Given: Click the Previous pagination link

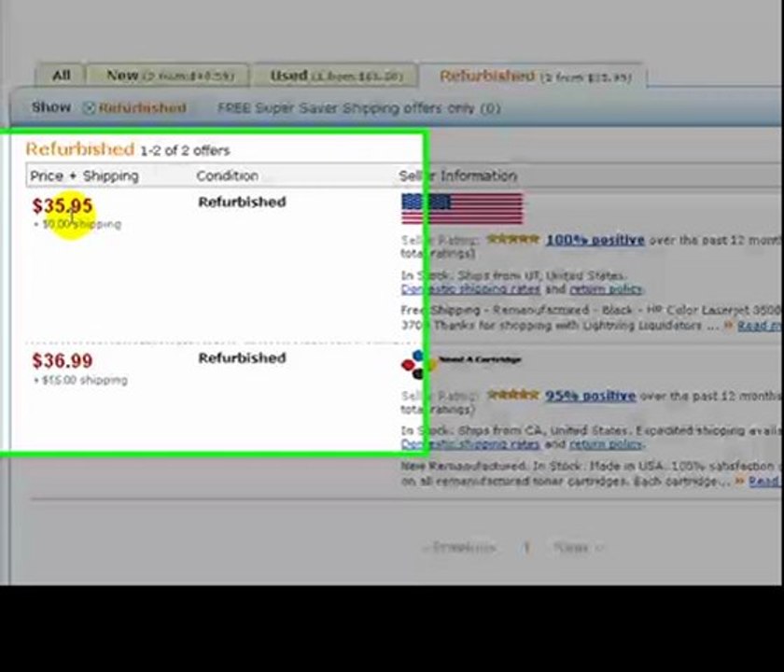Looking at the screenshot, I should click(459, 548).
